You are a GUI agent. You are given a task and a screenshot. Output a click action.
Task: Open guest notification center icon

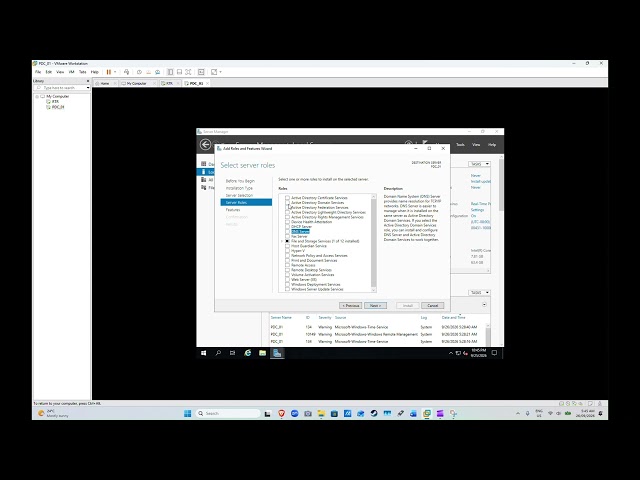coord(494,353)
